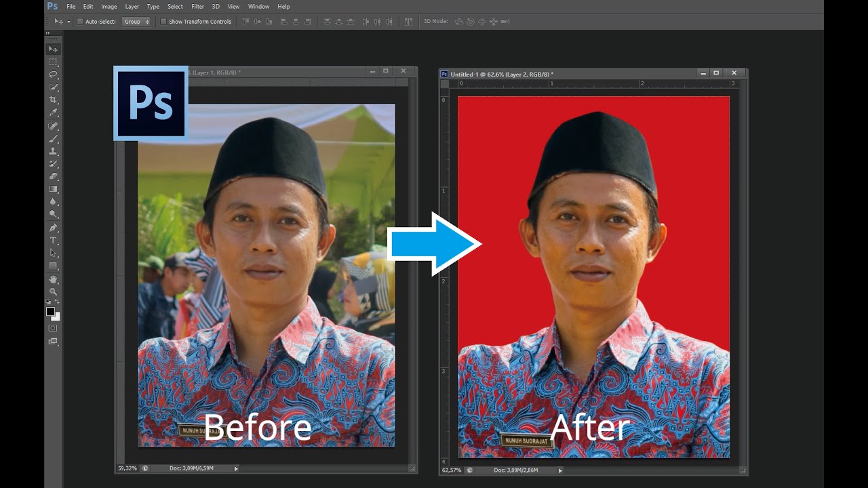
Task: Open the Auto-Select Group dropdown
Action: 136,22
